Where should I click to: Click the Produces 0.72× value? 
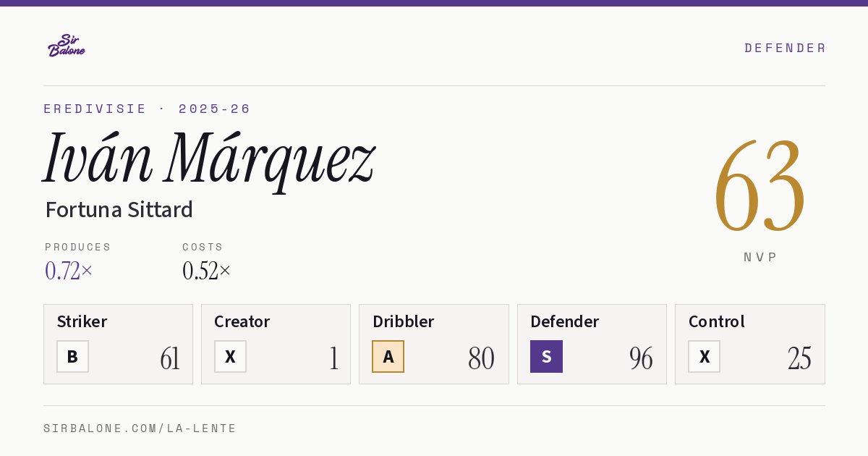69,271
